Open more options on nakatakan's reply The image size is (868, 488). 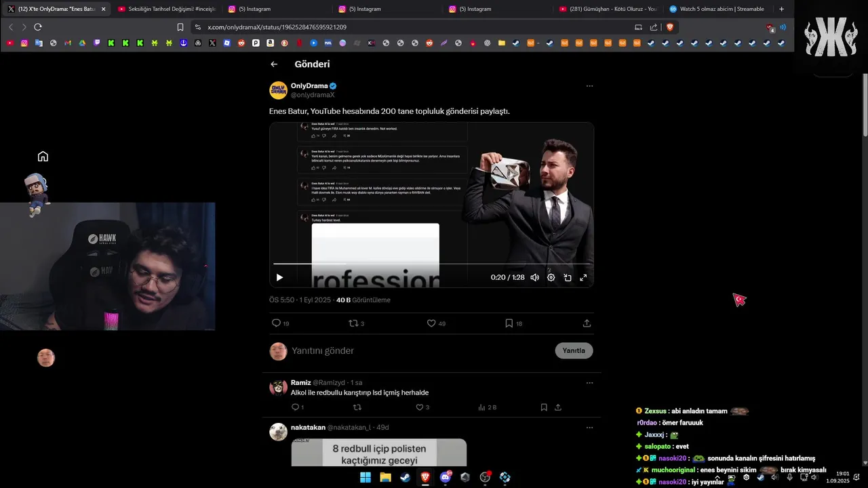589,428
